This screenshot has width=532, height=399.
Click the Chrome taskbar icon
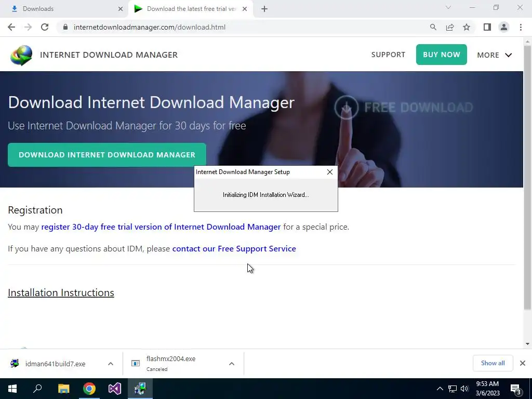(89, 389)
